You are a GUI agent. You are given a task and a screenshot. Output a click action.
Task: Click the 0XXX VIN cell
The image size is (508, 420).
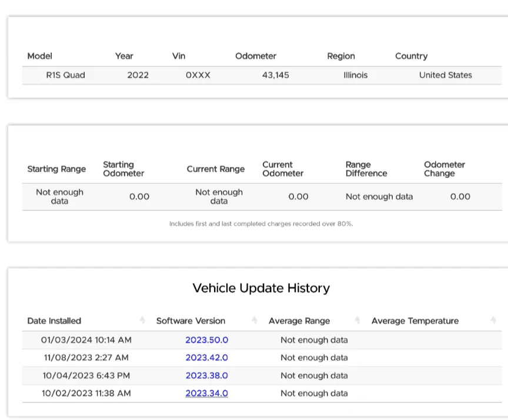198,75
